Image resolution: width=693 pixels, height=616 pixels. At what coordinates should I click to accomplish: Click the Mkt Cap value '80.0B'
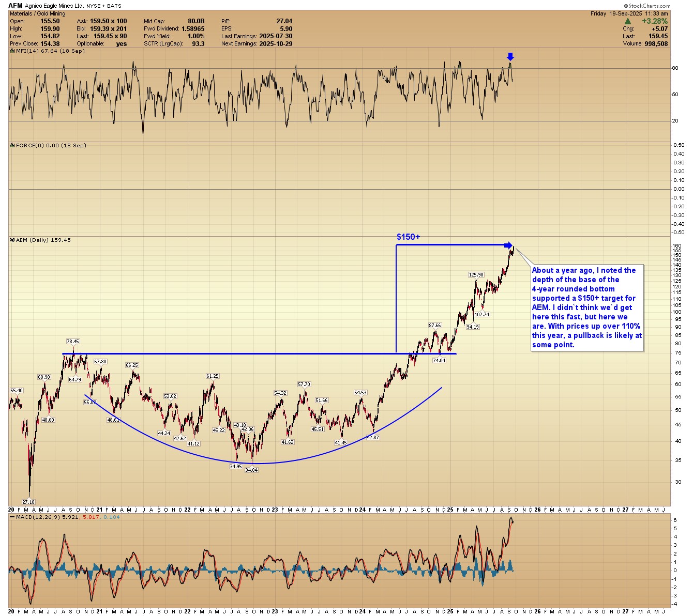click(x=195, y=21)
